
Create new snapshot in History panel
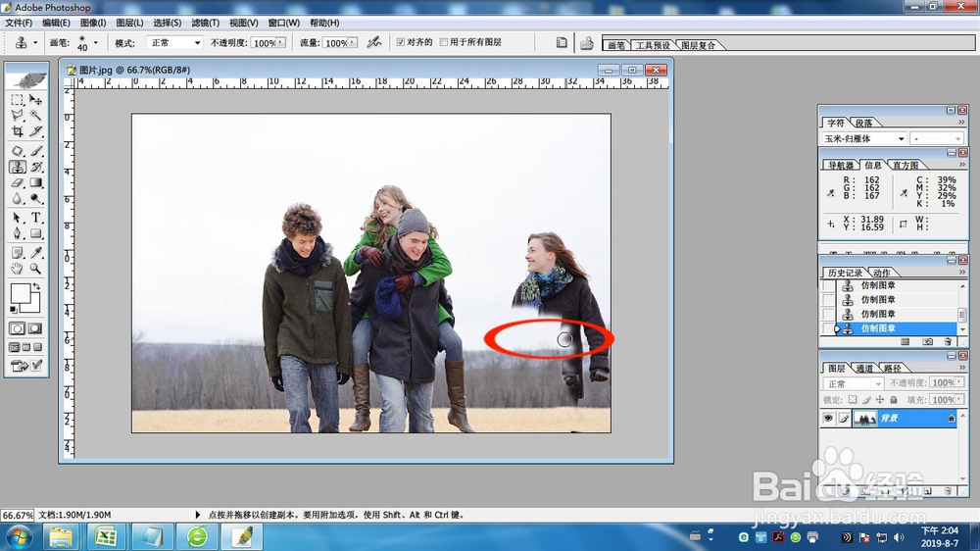927,341
